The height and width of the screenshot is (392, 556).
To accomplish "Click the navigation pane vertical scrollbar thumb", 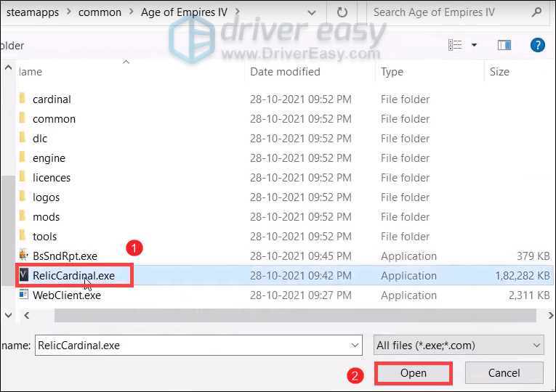I will (8, 230).
